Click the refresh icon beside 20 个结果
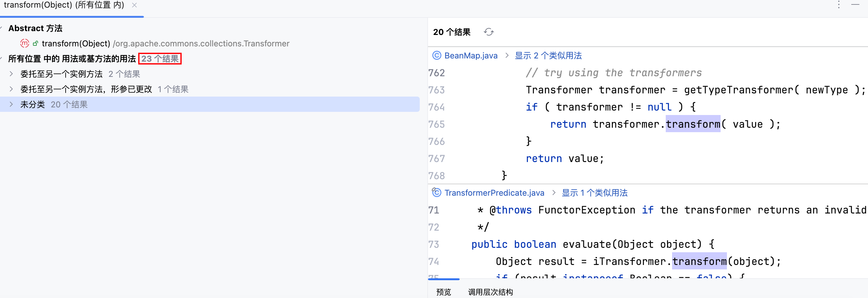868x298 pixels. tap(489, 32)
